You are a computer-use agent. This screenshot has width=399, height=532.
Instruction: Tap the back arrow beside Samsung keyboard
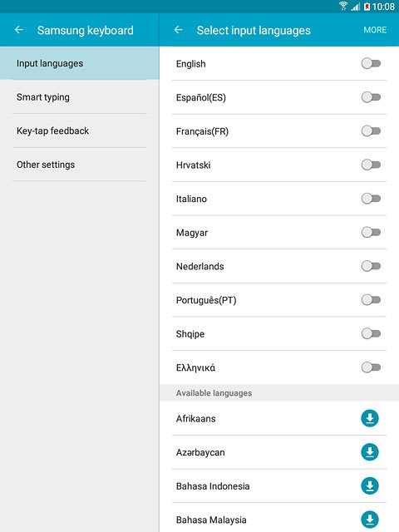[19, 30]
